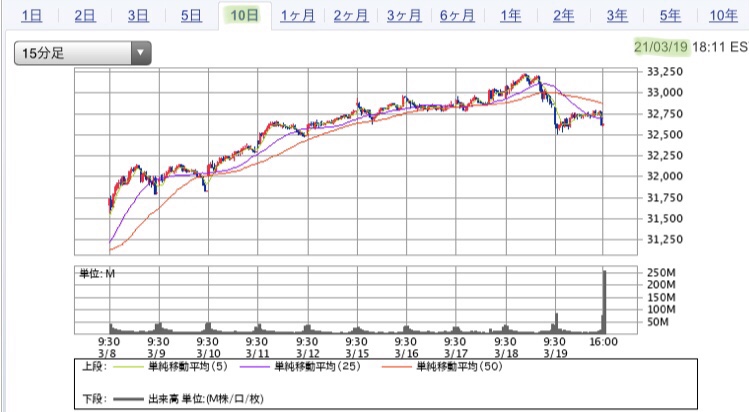This screenshot has height=412, width=749.
Task: Click the 250M volume axis label
Action: [x=661, y=273]
